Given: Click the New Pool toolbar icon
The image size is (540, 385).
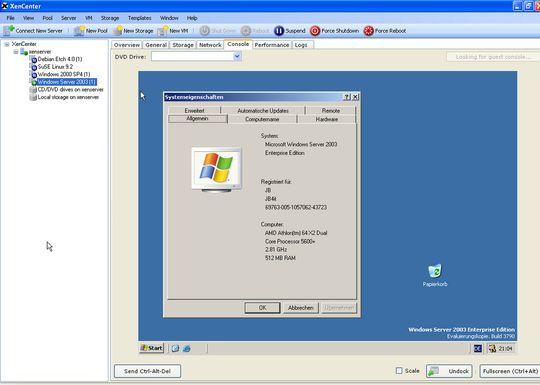Looking at the screenshot, I should (x=79, y=31).
